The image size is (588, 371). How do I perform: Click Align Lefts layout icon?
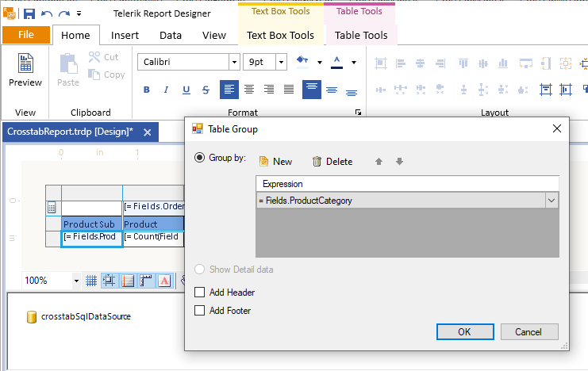[x=401, y=63]
